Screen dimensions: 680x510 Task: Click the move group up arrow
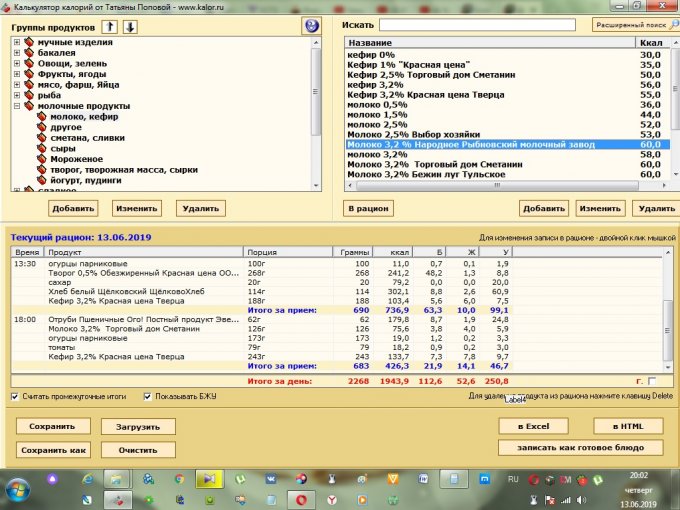[110, 25]
